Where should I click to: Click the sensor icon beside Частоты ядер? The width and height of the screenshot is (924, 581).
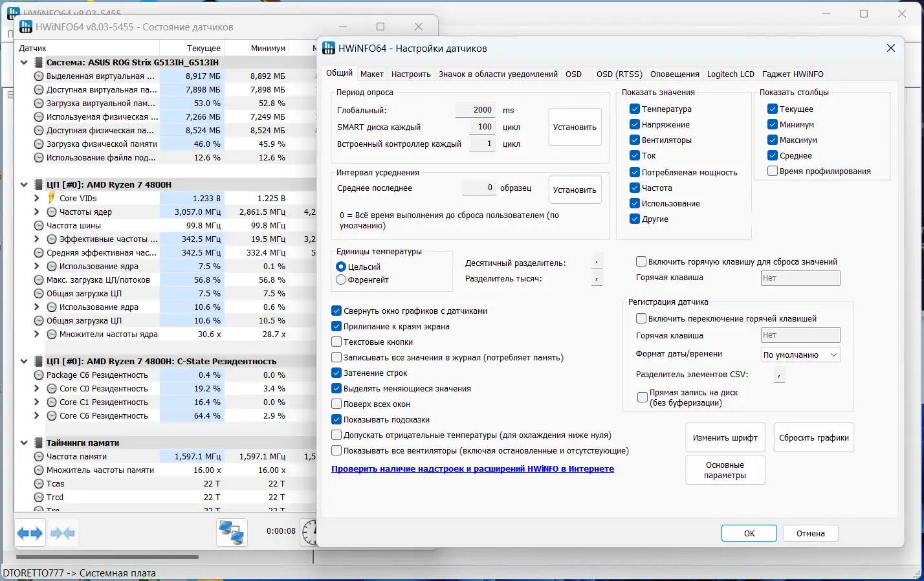pos(52,212)
